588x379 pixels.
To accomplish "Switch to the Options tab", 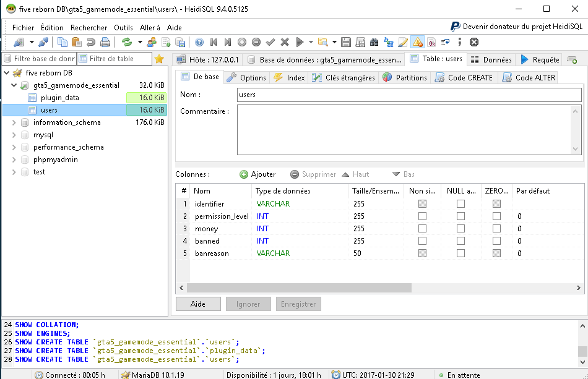I will point(247,77).
